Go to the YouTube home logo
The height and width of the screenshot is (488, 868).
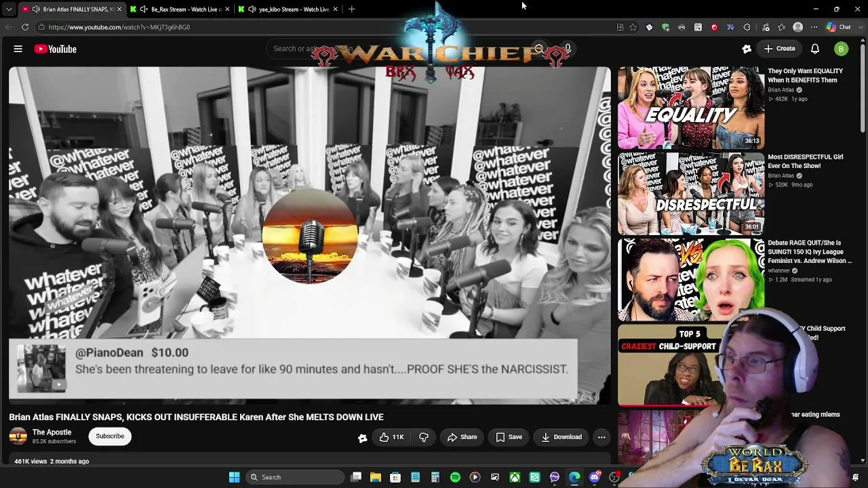(x=55, y=49)
